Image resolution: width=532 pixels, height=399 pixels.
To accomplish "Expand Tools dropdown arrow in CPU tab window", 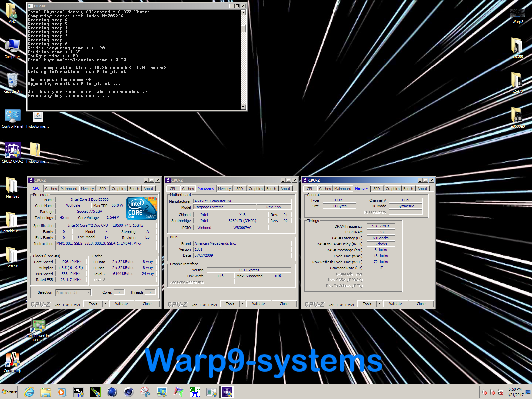I will pos(105,304).
